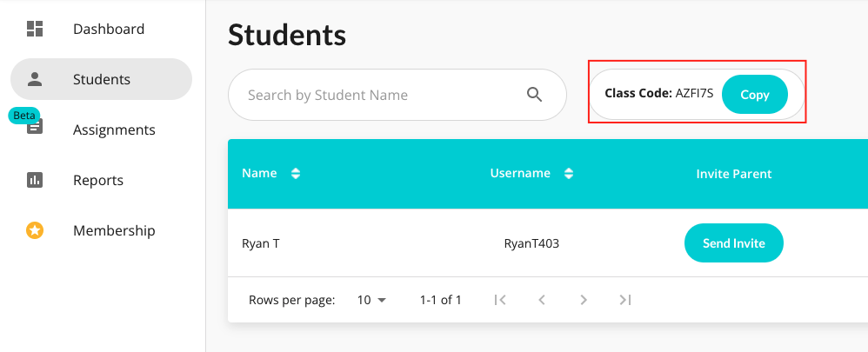Click the Reports bar chart icon
Viewport: 868px width, 352px height.
pyautogui.click(x=35, y=180)
